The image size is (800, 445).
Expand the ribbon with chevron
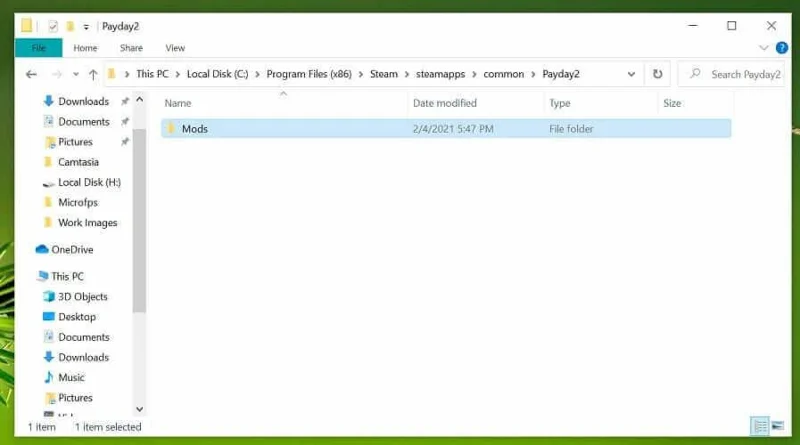coord(764,48)
